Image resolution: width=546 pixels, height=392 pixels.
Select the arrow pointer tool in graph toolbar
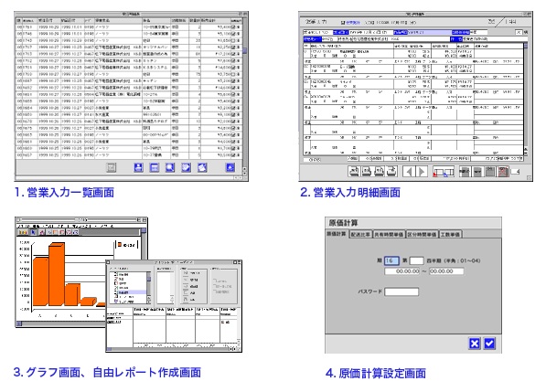(x=33, y=232)
